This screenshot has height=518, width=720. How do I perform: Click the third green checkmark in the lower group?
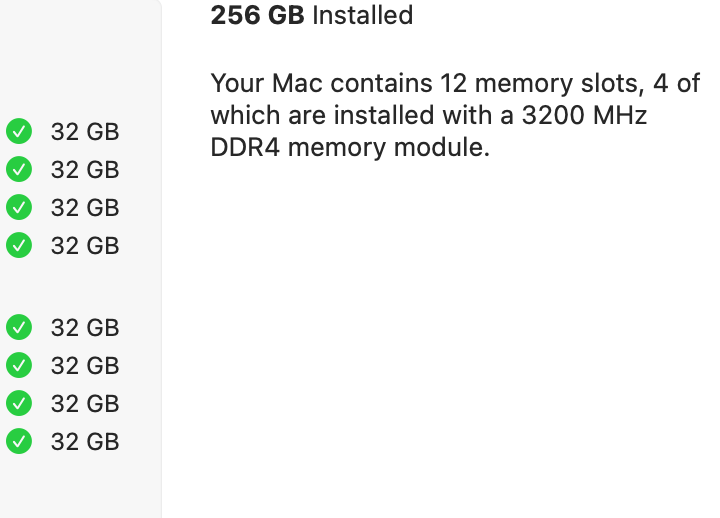(x=18, y=403)
